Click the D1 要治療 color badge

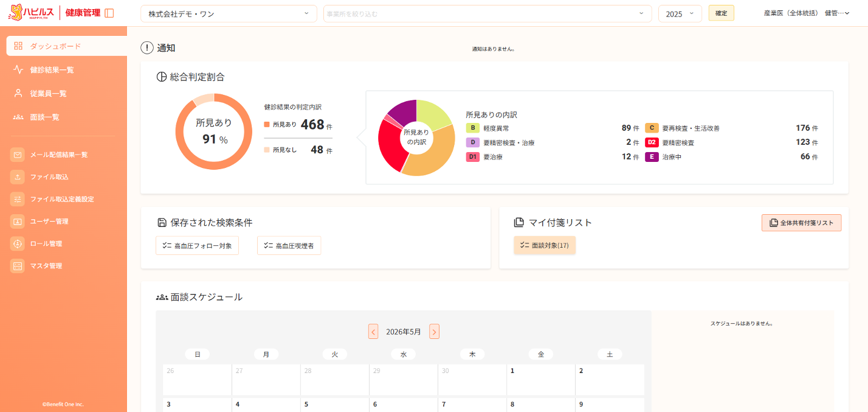tap(473, 157)
